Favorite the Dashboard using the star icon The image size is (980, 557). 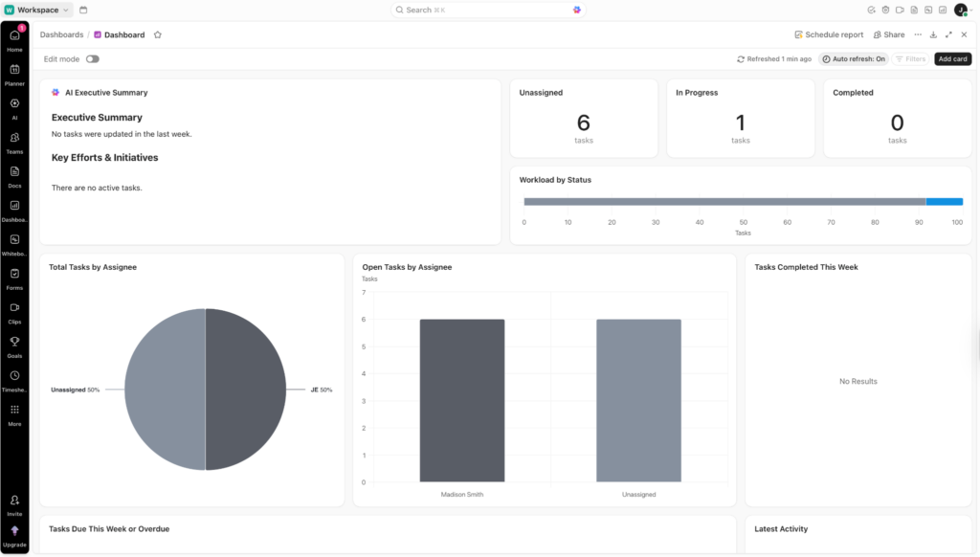157,34
